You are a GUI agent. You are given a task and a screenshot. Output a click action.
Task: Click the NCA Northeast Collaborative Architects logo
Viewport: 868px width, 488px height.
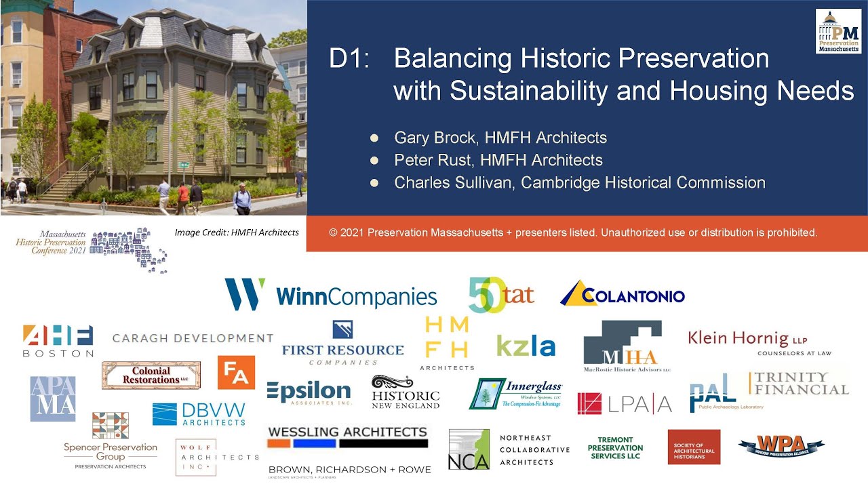pyautogui.click(x=509, y=449)
